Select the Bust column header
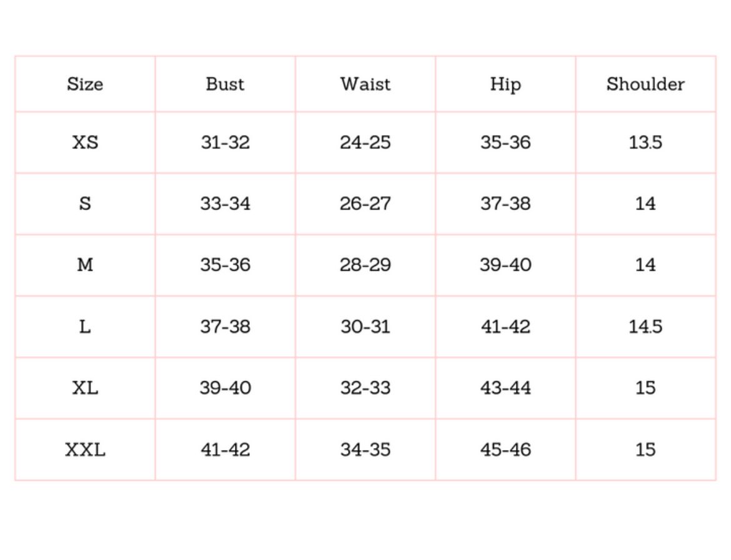This screenshot has width=731, height=560. (x=225, y=84)
